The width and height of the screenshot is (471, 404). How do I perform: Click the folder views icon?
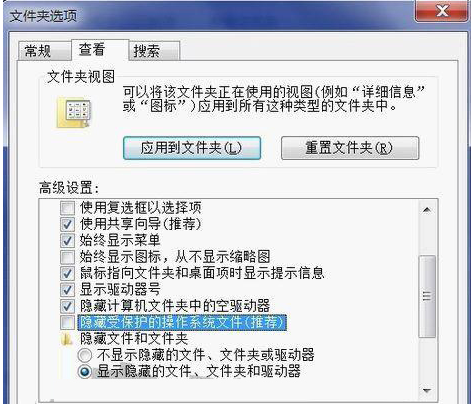pyautogui.click(x=74, y=113)
